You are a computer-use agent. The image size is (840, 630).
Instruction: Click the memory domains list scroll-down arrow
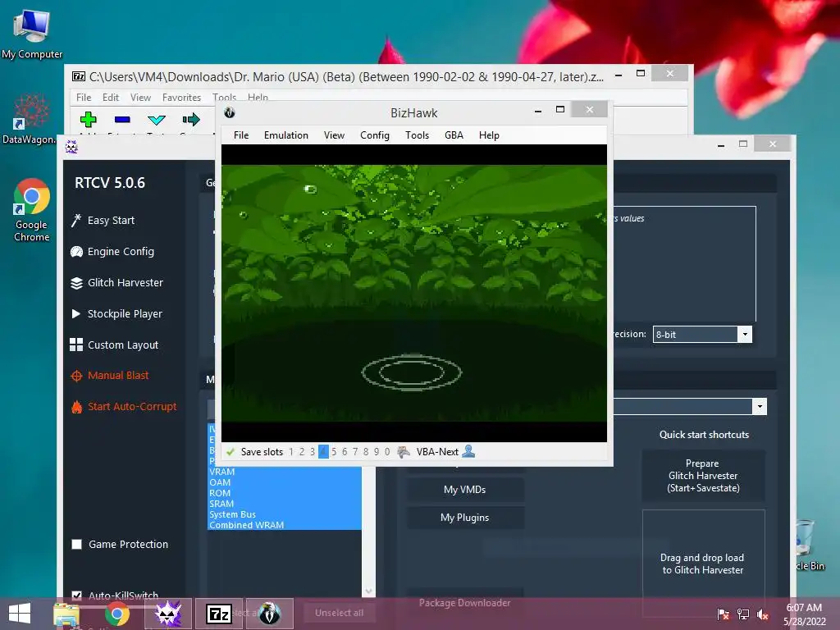(x=368, y=591)
